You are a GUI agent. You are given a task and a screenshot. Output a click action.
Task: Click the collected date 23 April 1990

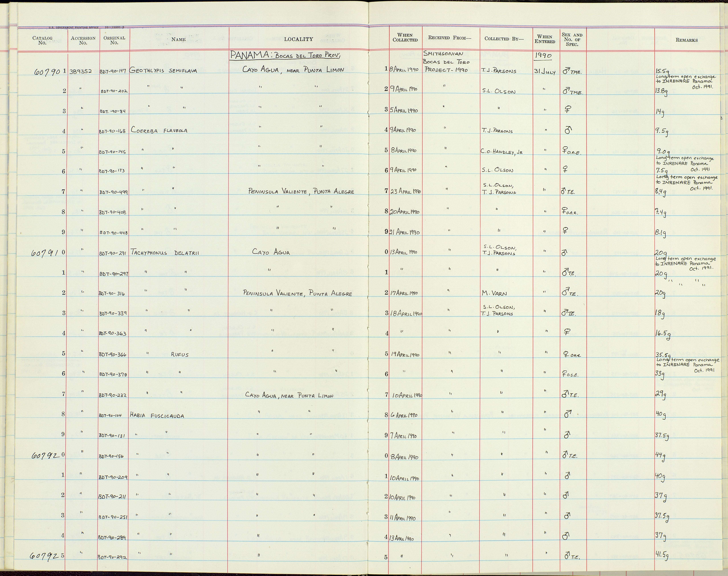(x=406, y=191)
